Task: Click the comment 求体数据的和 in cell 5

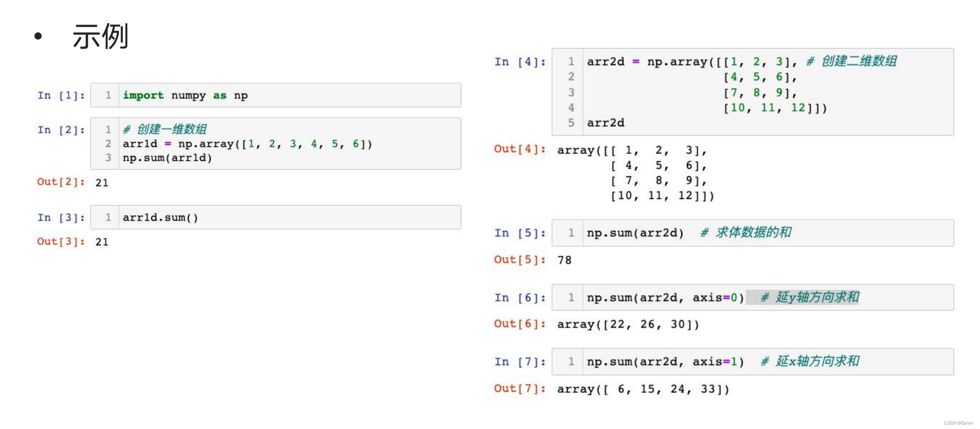Action: (x=746, y=233)
